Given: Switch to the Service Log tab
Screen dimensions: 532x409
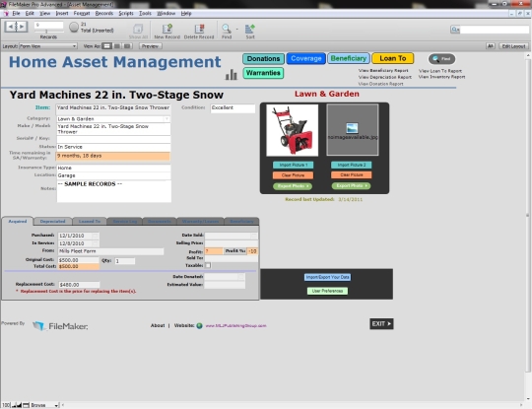Looking at the screenshot, I should point(125,222).
